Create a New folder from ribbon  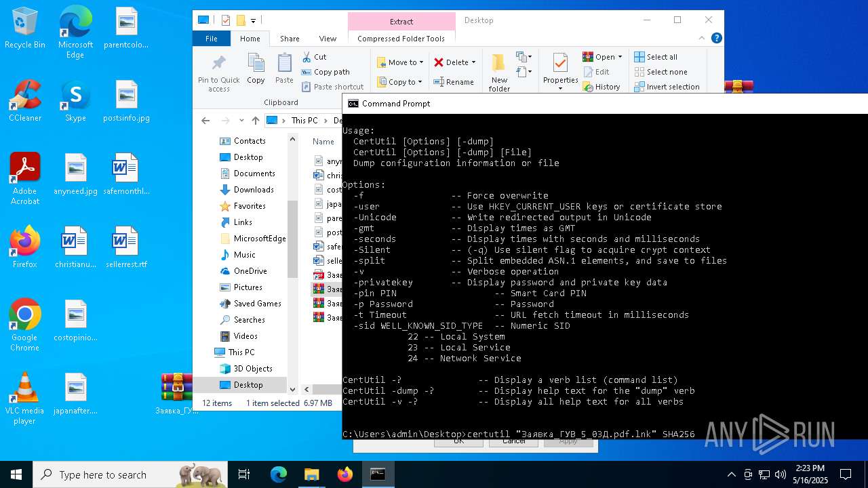click(x=499, y=73)
